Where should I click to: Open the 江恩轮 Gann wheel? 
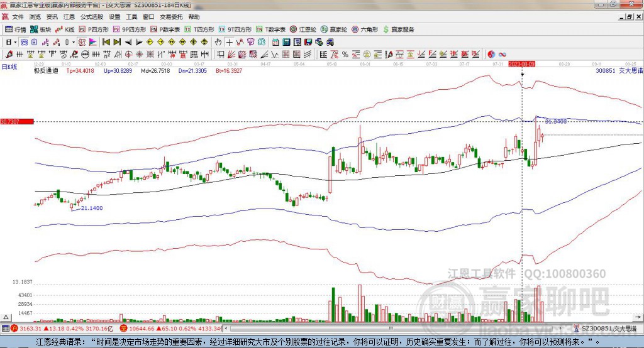coord(303,30)
